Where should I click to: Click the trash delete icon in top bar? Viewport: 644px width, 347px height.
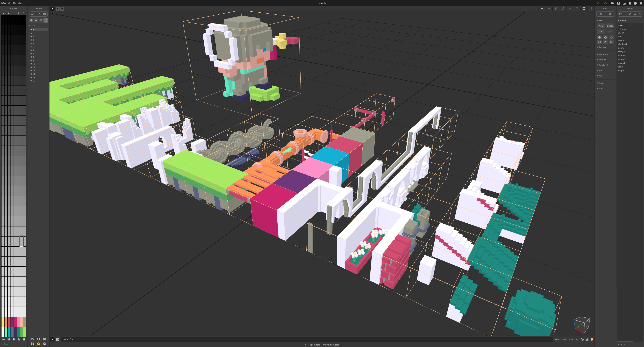pos(641,3)
